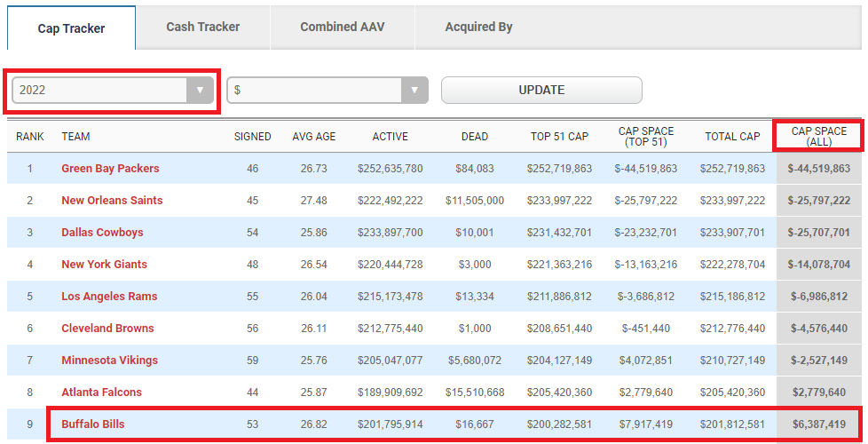Click the Cleveland Browns link
Image resolution: width=868 pixels, height=444 pixels.
coord(107,329)
